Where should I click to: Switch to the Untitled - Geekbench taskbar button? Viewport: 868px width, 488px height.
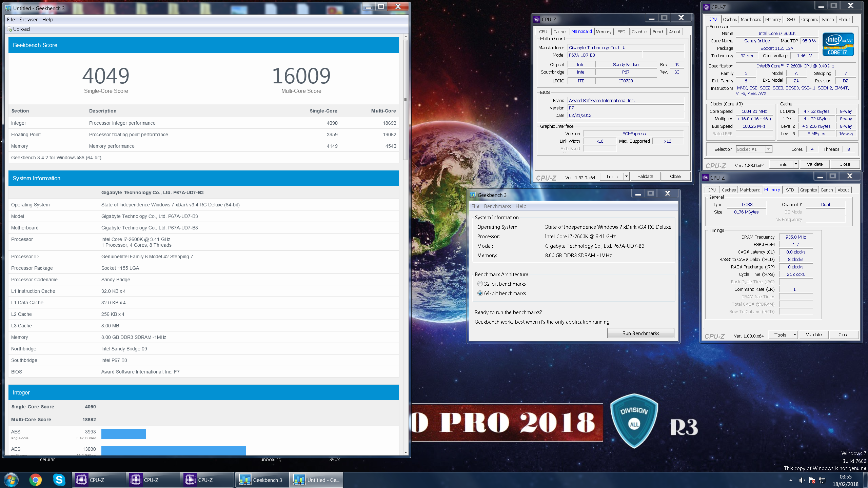[316, 480]
